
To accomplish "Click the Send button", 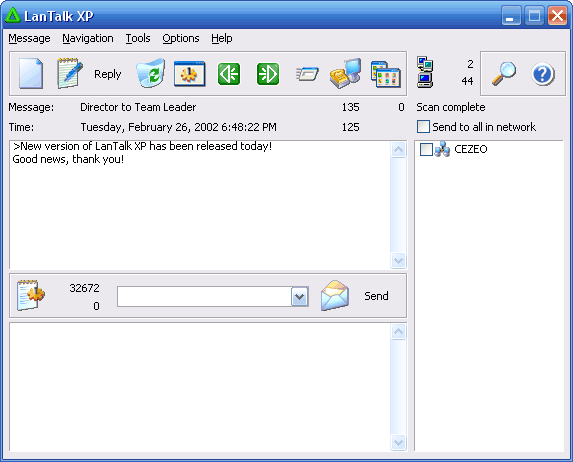I will point(376,296).
